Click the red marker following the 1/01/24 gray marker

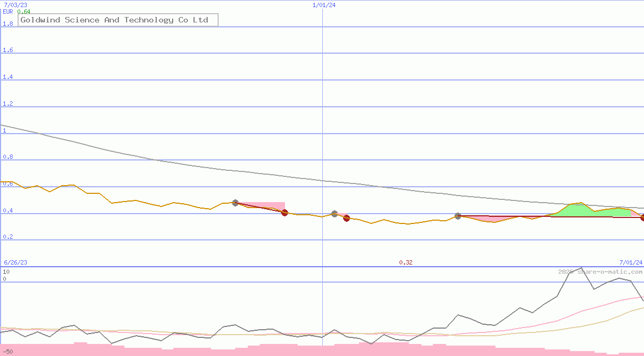coord(346,218)
